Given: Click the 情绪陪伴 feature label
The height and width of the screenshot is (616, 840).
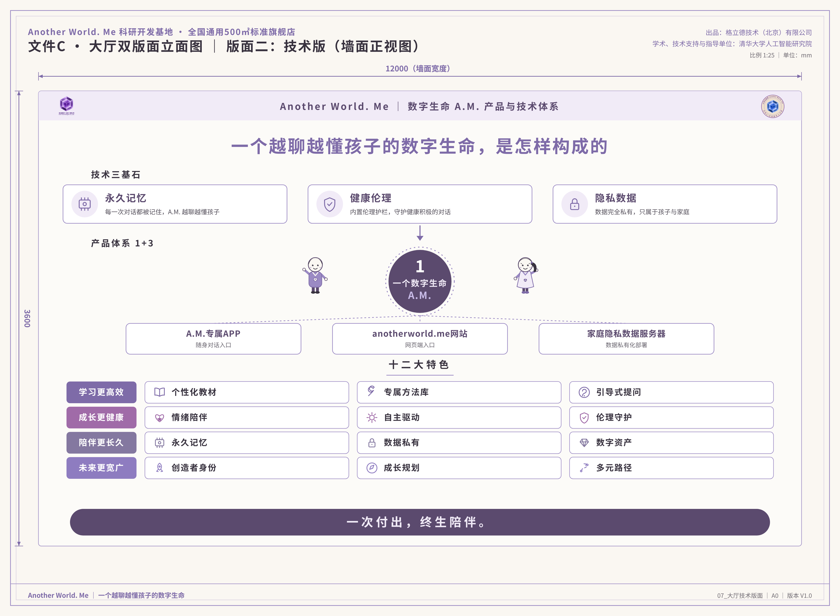Looking at the screenshot, I should pos(189,417).
